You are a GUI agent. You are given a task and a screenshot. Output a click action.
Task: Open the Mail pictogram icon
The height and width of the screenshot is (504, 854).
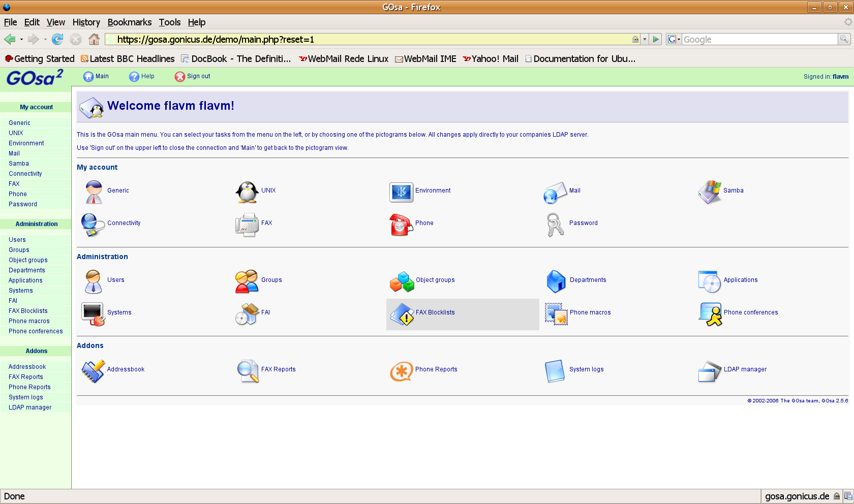[555, 192]
